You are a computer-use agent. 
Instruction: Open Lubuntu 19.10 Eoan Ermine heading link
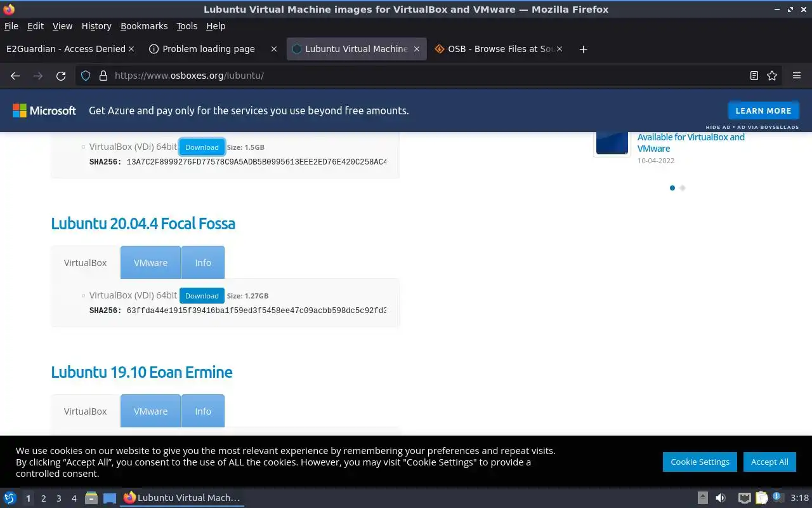[x=141, y=372]
